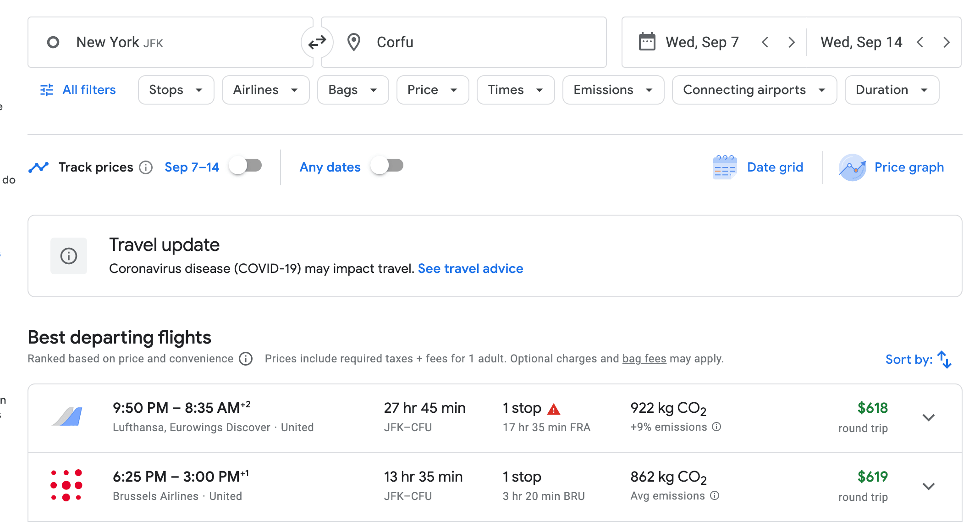Viewport: 980px width, 522px height.
Task: Follow the See travel advice link
Action: coord(470,268)
